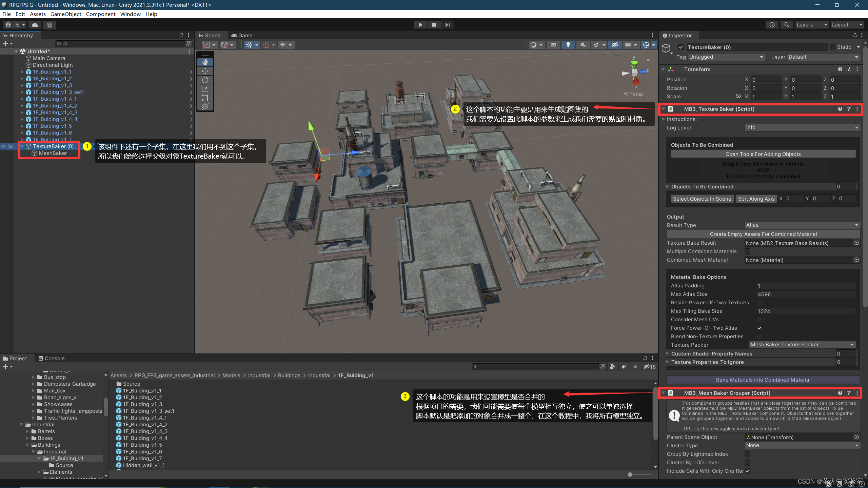Toggle scene visibility hidden-objects icon
Screen dimensions: 868x488
click(x=615, y=45)
